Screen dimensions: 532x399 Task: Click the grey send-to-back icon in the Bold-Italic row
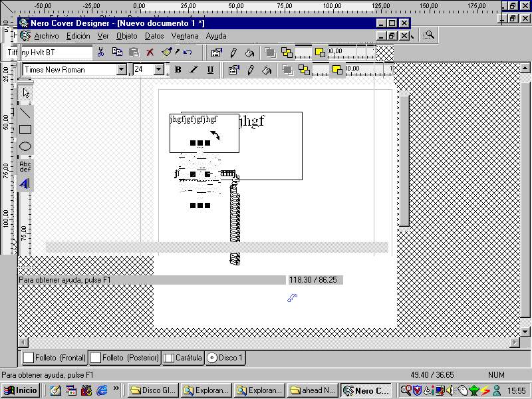[288, 70]
